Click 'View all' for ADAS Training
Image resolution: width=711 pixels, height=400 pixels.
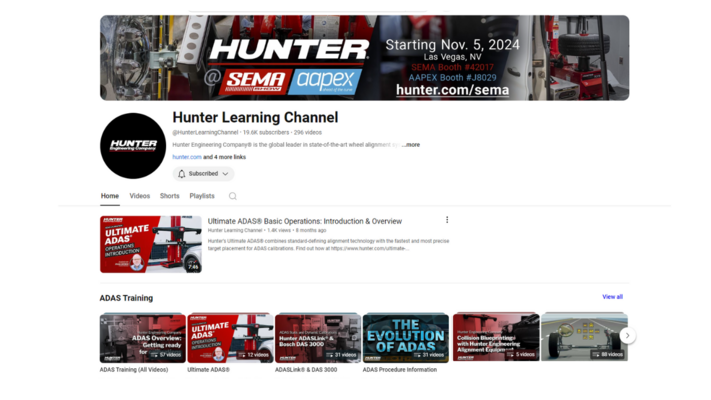point(612,297)
